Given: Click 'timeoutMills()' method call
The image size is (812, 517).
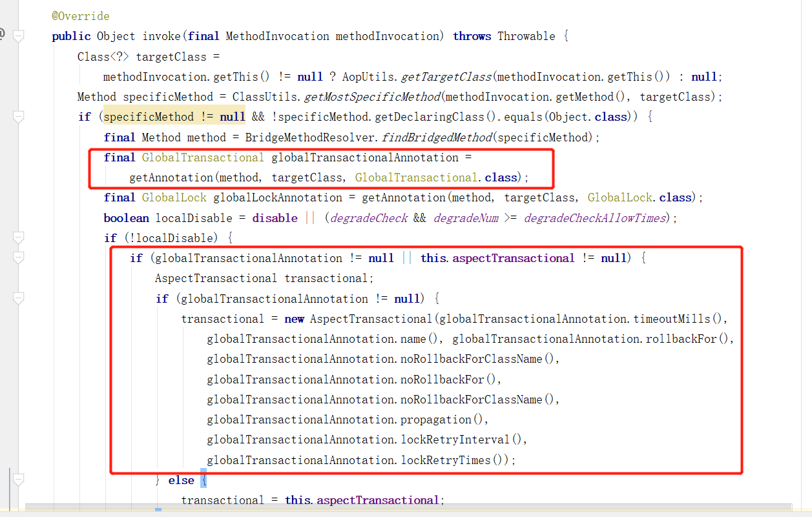Looking at the screenshot, I should pos(678,319).
